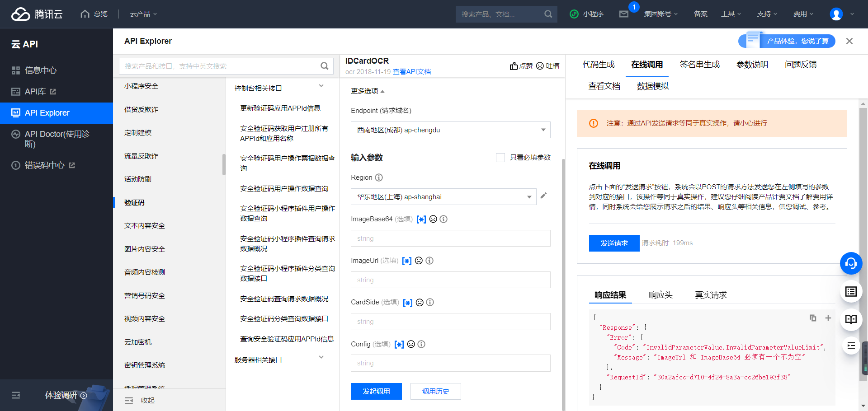Enable the 只看必填参数 checkbox

[x=500, y=157]
